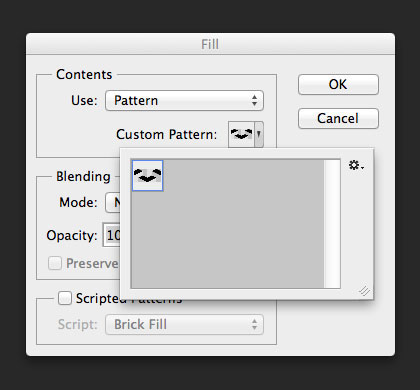Click into the Opacity input field
Screen dimensions: 420x390
[x=112, y=235]
